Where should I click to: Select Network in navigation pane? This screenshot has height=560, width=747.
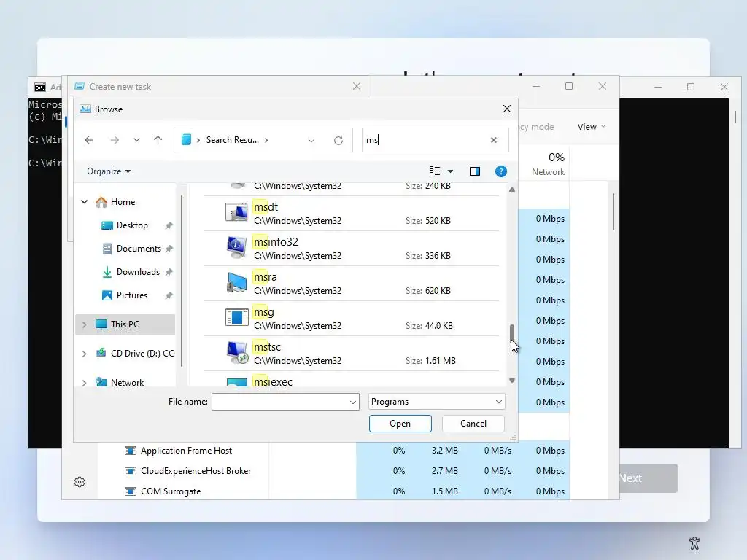(x=127, y=382)
